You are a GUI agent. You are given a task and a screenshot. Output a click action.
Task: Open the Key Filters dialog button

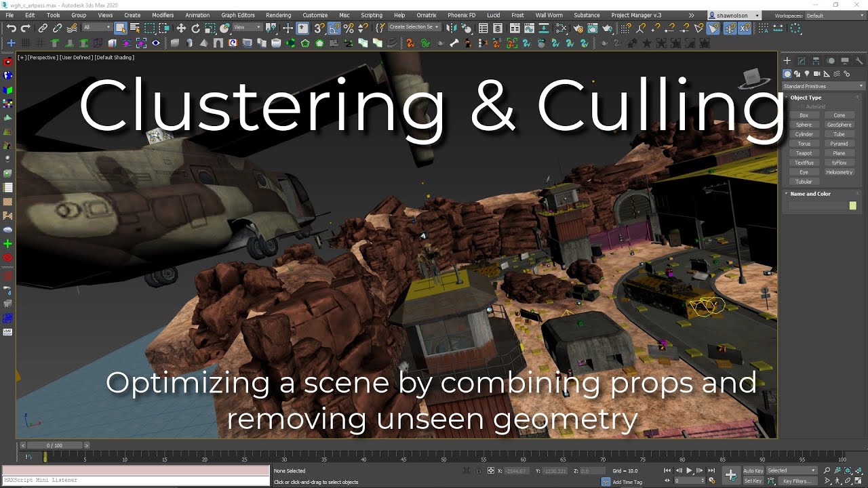(x=797, y=481)
